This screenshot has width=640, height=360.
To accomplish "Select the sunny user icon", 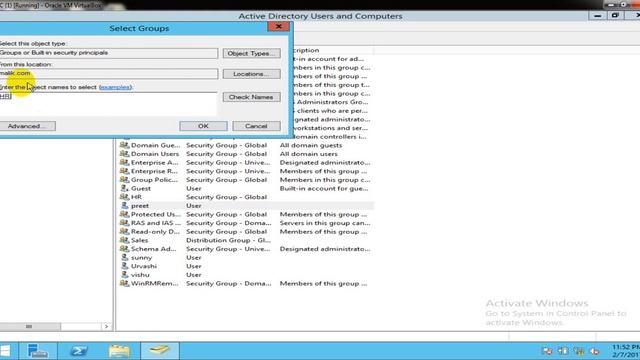I will point(124,258).
